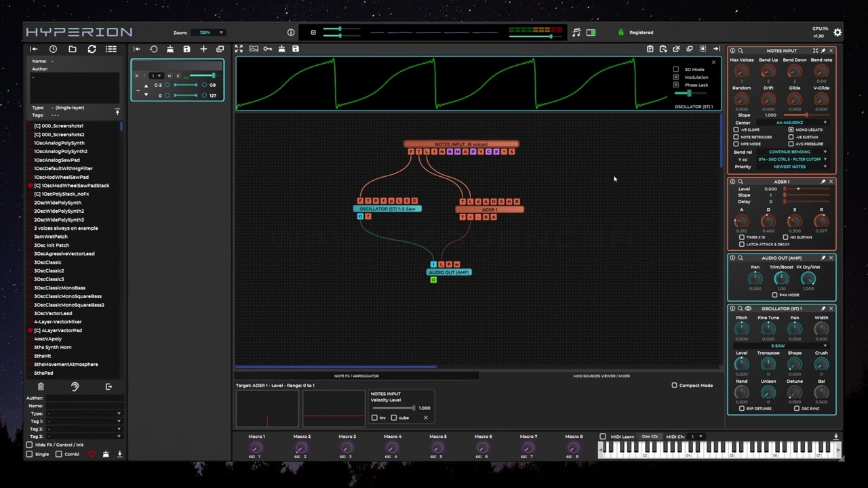868x488 pixels.
Task: Click the list view icon in the preset browser
Action: click(x=111, y=49)
